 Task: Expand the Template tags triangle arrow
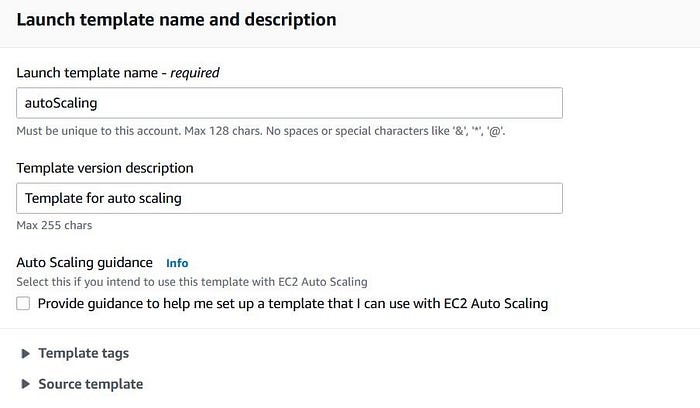tap(24, 353)
